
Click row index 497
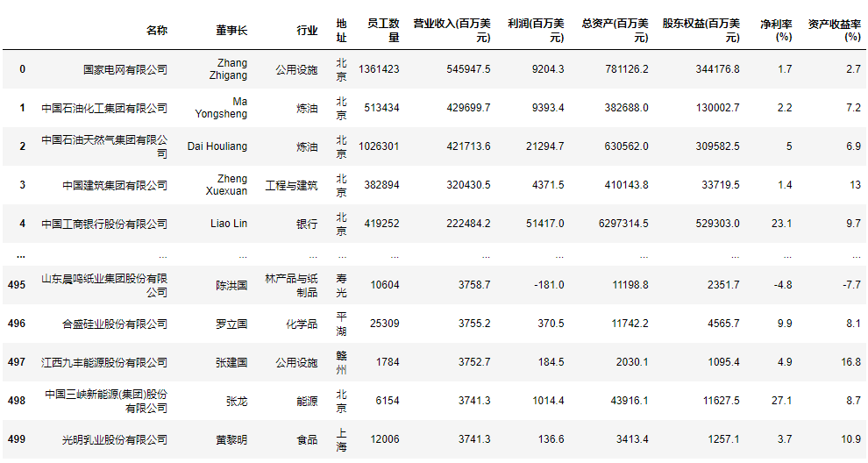17,362
